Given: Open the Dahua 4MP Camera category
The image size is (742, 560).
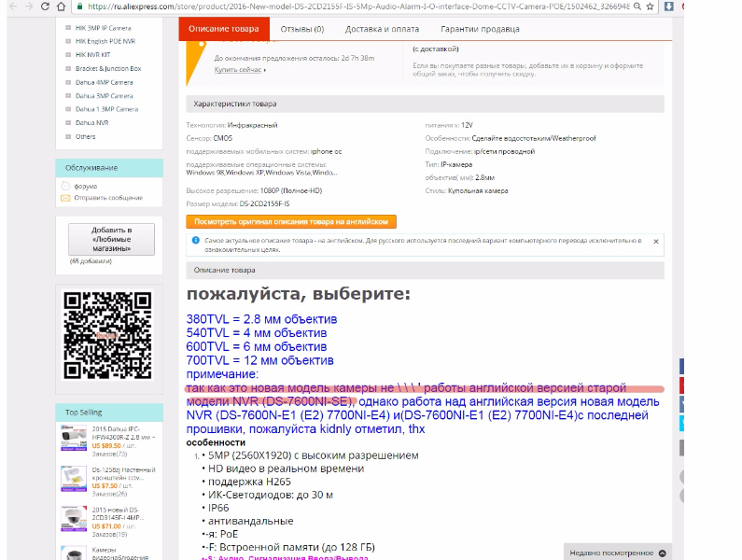Looking at the screenshot, I should point(105,82).
